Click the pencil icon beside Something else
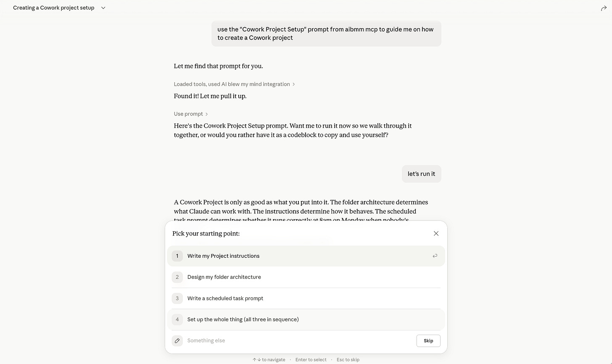 coord(177,340)
